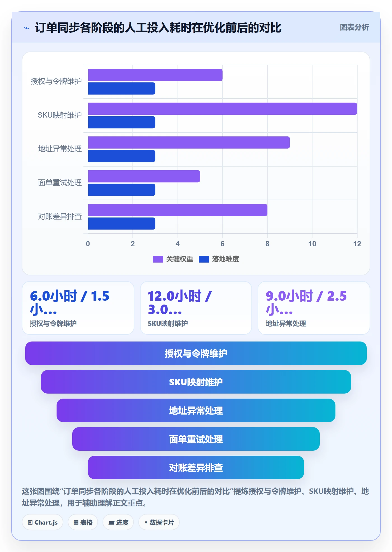
Task: Click the purple bar for 面单重试处理
Action: click(x=144, y=176)
